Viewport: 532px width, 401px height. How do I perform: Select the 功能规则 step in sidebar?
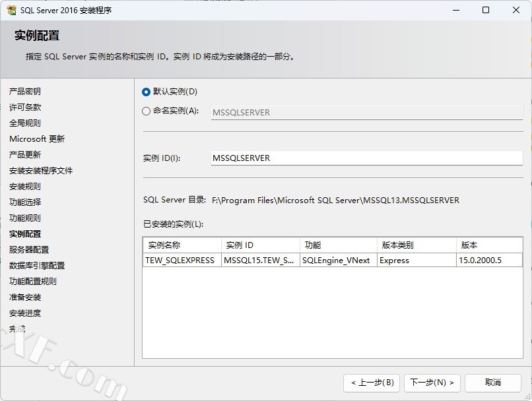25,218
